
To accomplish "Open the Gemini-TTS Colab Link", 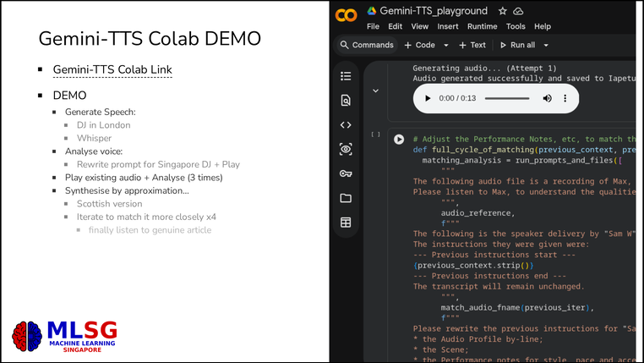I will (112, 70).
